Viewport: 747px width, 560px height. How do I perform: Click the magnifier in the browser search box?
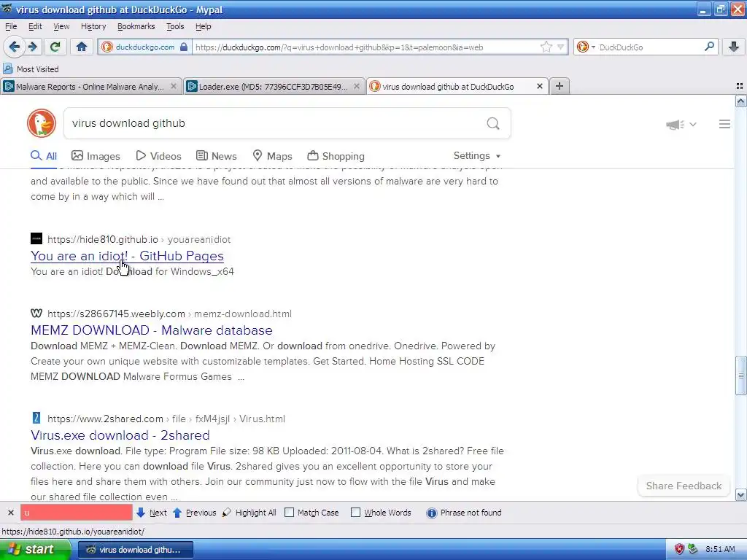click(709, 47)
